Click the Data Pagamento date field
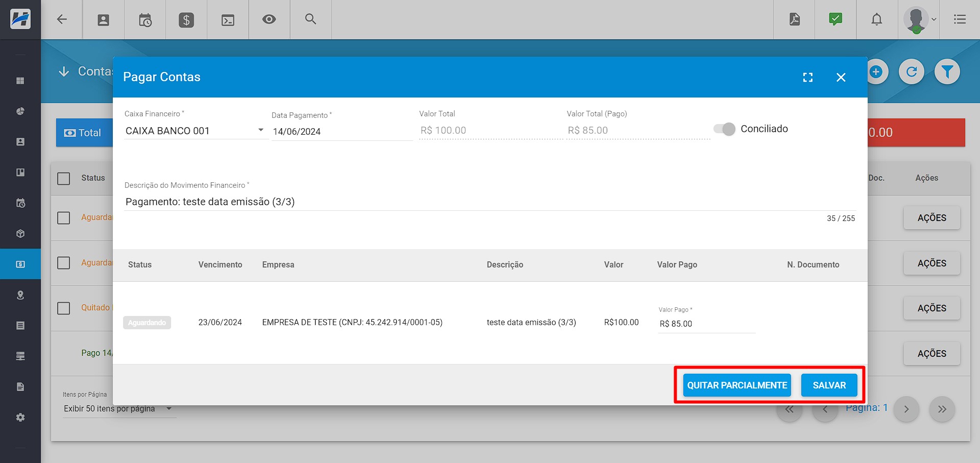This screenshot has height=463, width=980. coord(342,132)
